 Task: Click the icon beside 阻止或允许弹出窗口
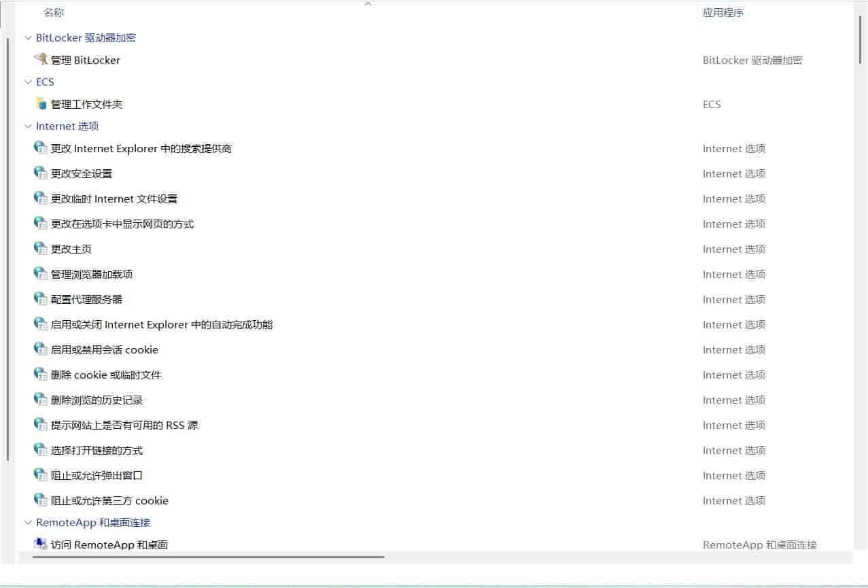tap(40, 475)
